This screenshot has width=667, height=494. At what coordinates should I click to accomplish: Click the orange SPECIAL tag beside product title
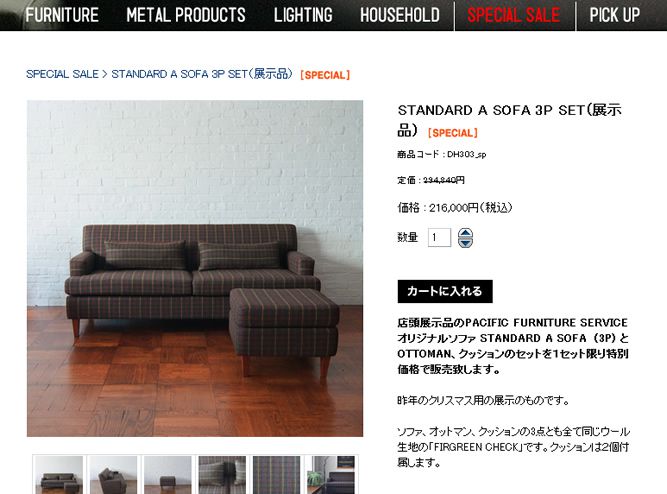pos(453,133)
